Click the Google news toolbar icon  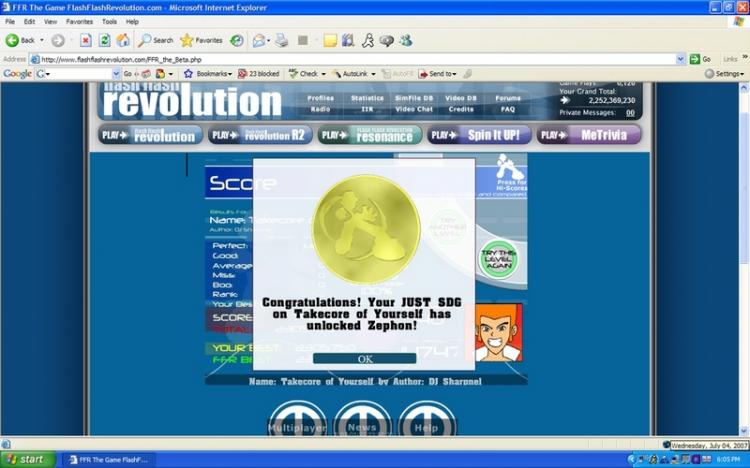[146, 74]
